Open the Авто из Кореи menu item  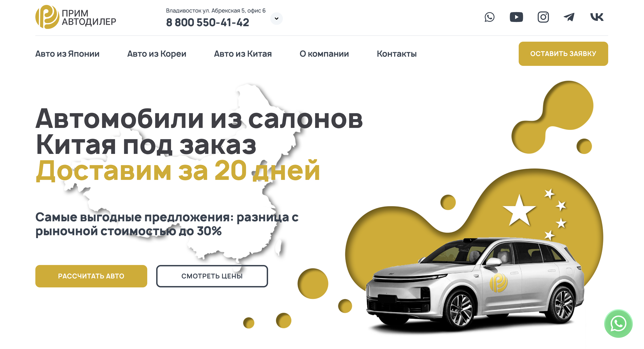(157, 54)
